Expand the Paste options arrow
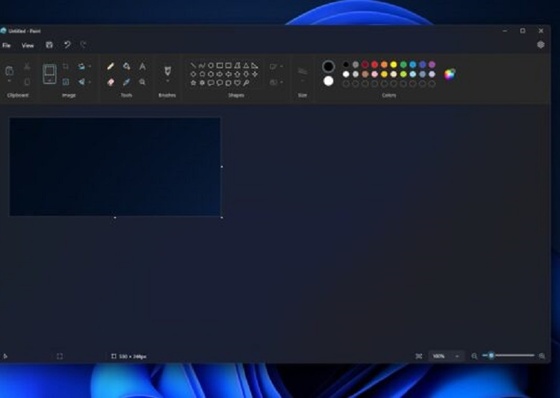Image resolution: width=560 pixels, height=398 pixels. point(9,81)
